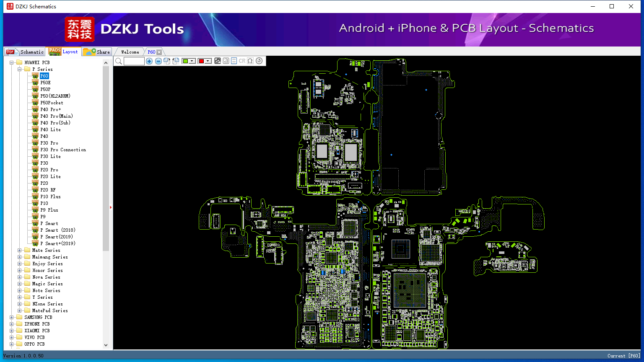Click the Nova Series folder icon

click(27, 277)
